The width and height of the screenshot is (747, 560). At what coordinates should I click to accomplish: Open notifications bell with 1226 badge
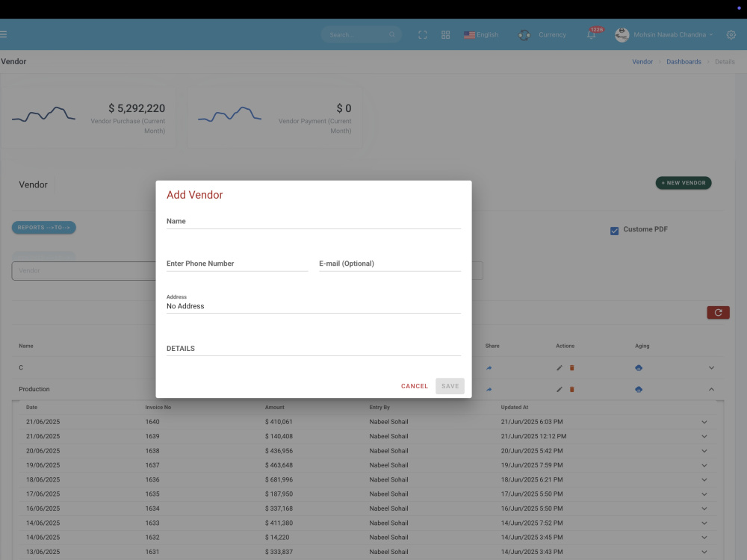coord(591,35)
